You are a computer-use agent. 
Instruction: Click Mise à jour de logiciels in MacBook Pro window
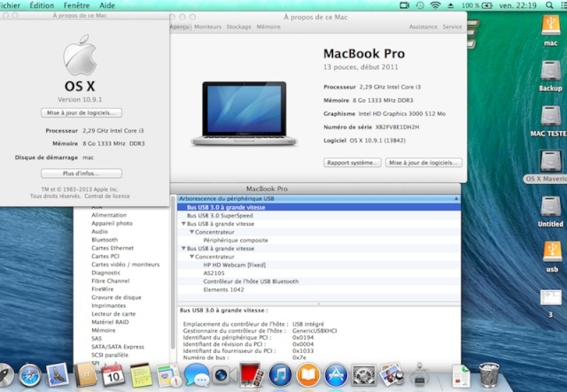(x=423, y=163)
